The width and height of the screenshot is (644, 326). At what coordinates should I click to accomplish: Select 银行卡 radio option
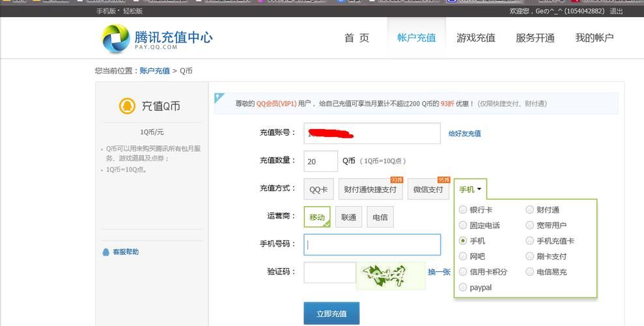point(463,210)
